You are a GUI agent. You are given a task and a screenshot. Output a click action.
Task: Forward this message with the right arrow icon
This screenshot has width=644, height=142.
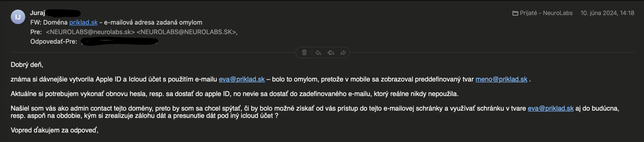(343, 53)
